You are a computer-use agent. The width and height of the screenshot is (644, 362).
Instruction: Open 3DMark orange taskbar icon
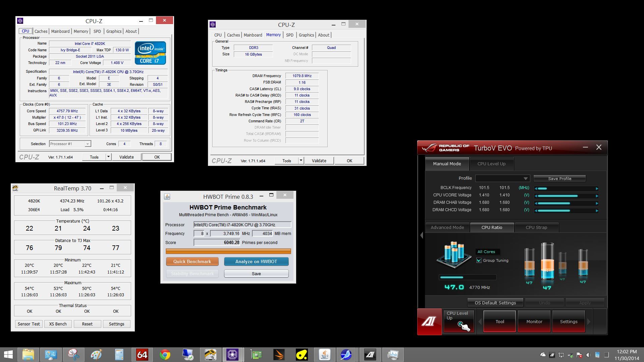[279, 355]
